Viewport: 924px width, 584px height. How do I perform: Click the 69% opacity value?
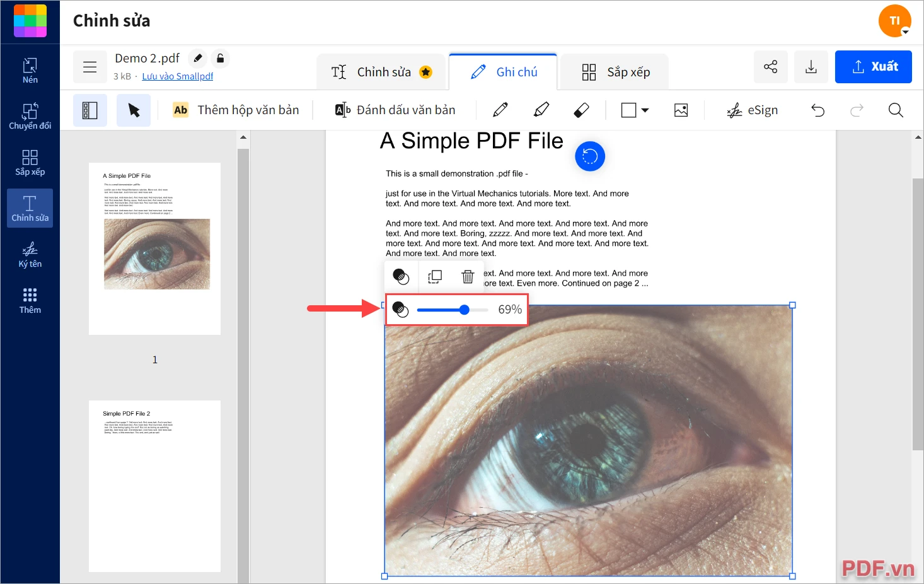pos(510,310)
